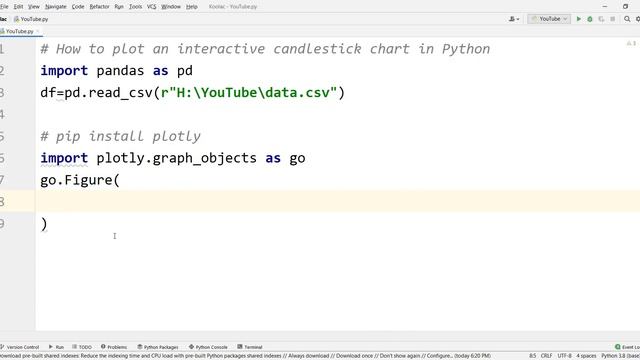Click "Don't show again" in status notification
This screenshot has width=640, height=360.
coord(400,356)
